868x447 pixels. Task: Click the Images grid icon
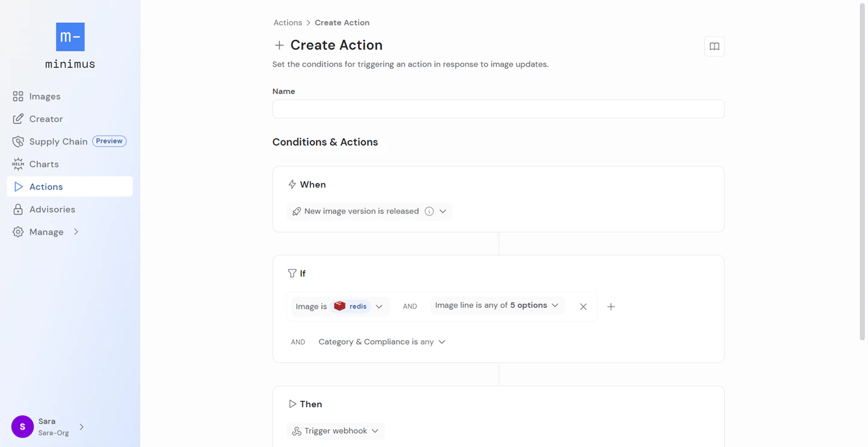coord(18,96)
